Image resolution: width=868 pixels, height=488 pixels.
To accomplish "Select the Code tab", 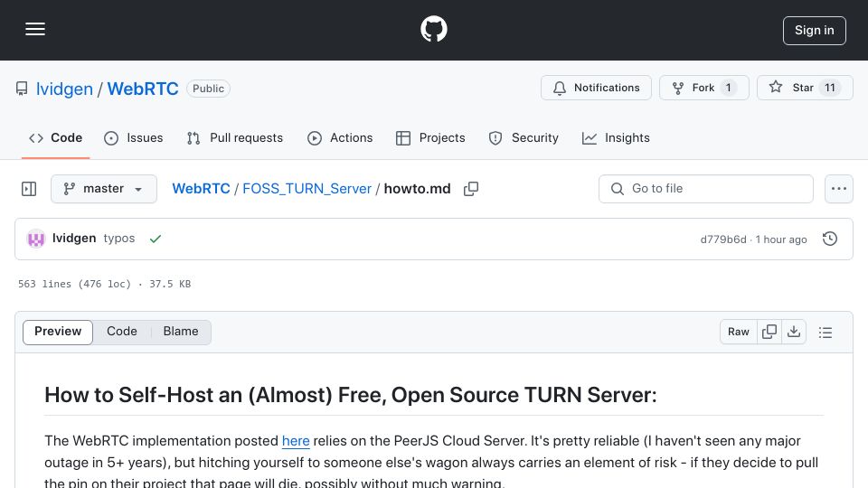I will [x=55, y=137].
